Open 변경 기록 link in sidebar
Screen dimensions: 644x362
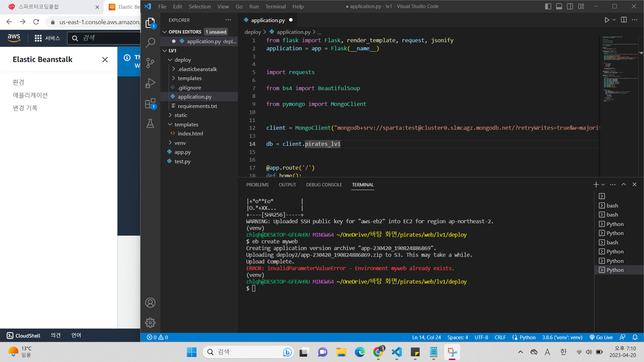pyautogui.click(x=25, y=108)
